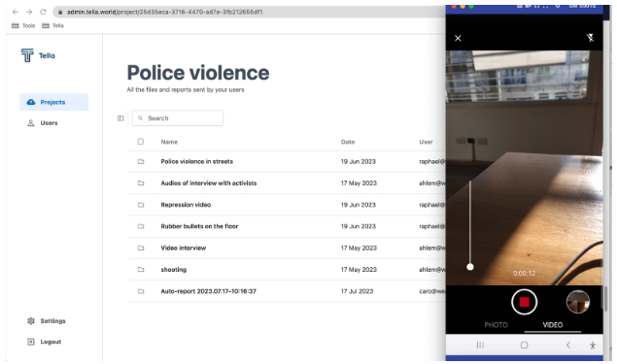617x364 pixels.
Task: Open Projects in the sidebar
Action: click(53, 102)
